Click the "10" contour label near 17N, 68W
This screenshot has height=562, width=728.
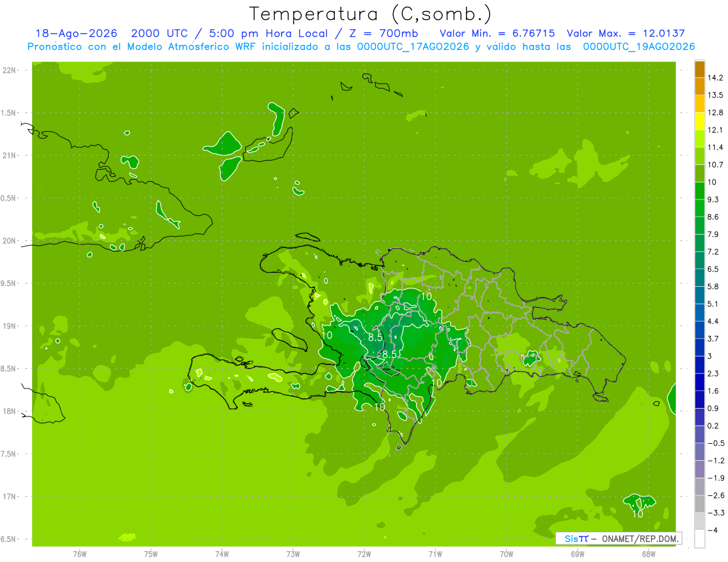[638, 514]
